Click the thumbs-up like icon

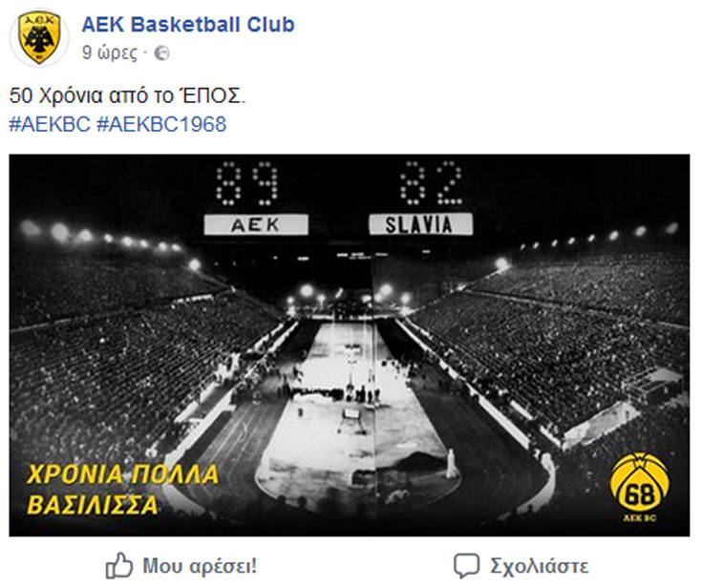tap(119, 566)
